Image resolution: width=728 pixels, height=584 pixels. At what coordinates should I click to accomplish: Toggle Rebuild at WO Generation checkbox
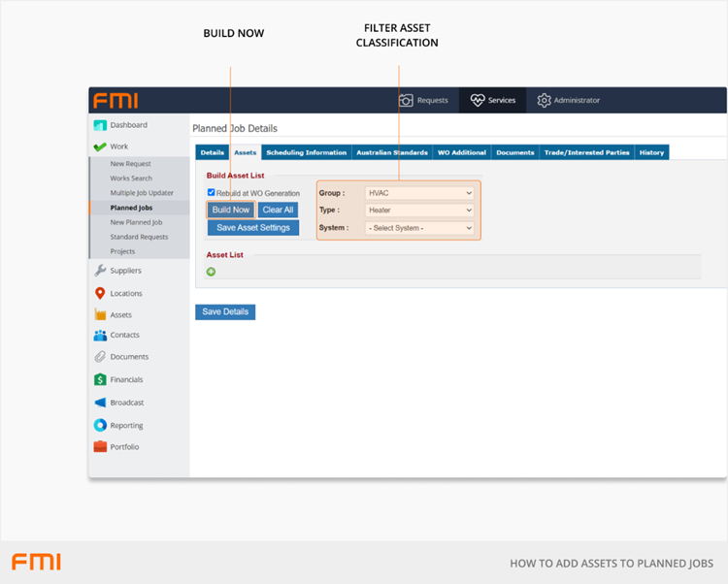pyautogui.click(x=212, y=193)
